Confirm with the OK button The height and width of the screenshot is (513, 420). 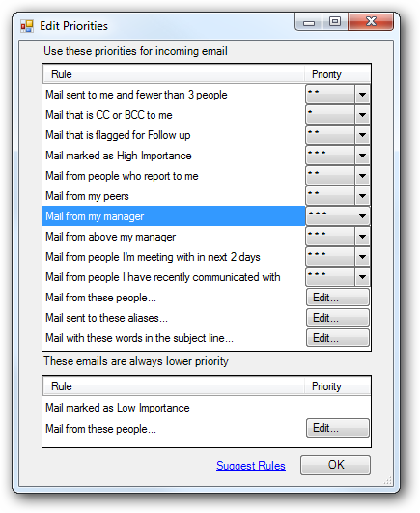pyautogui.click(x=335, y=465)
